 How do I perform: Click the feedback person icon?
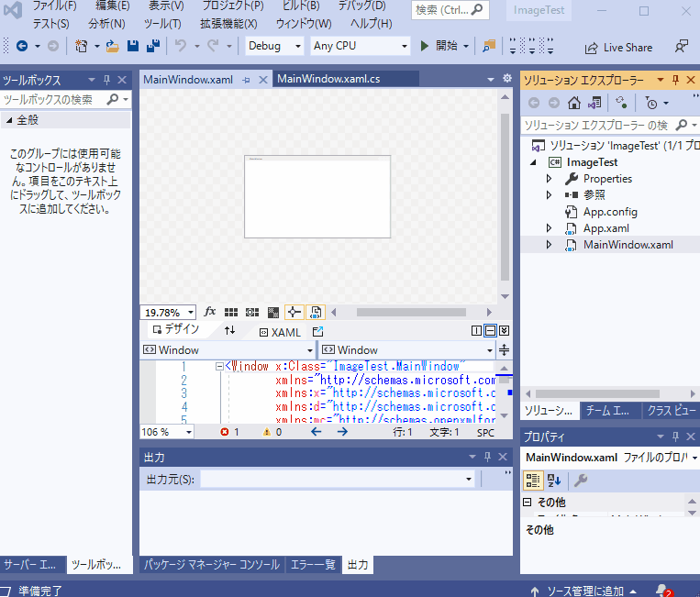pos(681,46)
